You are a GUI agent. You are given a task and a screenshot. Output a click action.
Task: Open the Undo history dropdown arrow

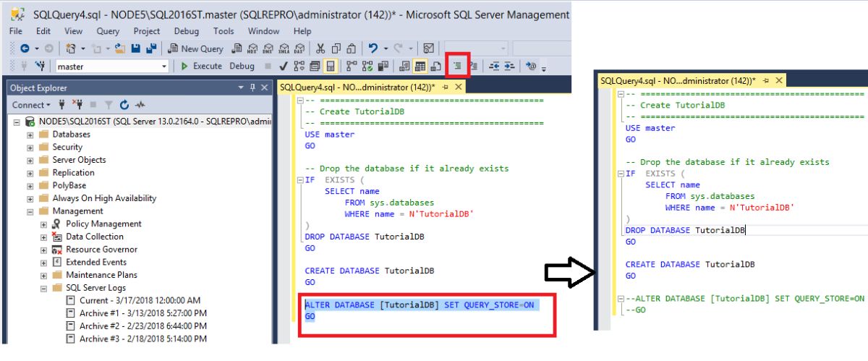point(386,48)
